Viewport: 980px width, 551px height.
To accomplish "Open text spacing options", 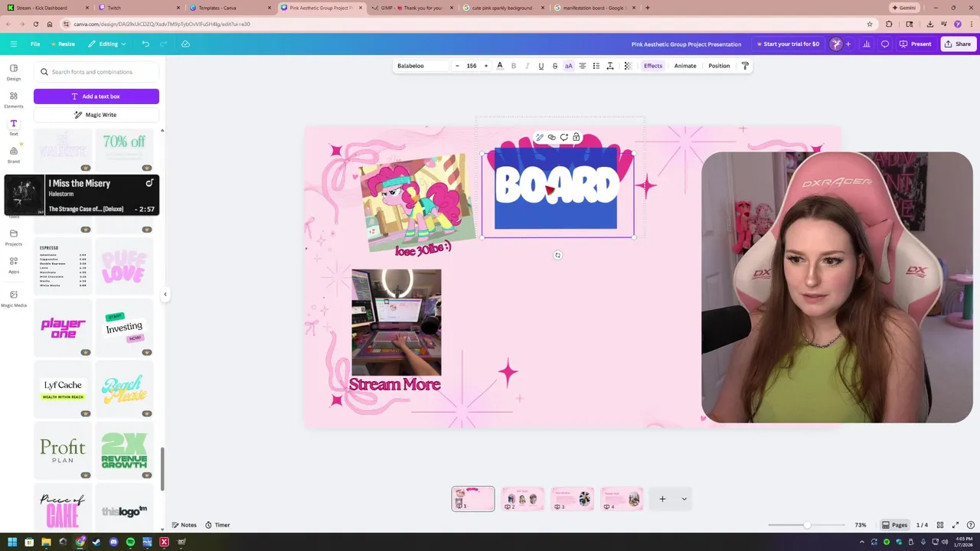I will click(x=610, y=66).
